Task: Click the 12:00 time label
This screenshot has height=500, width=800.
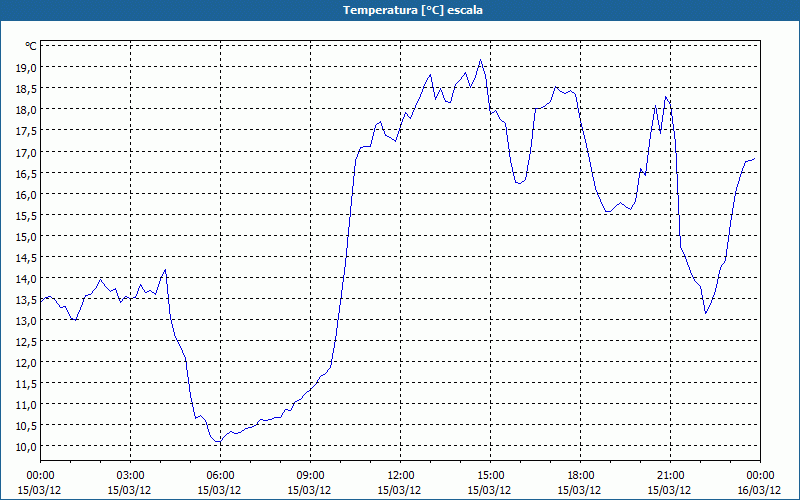Action: pyautogui.click(x=401, y=476)
